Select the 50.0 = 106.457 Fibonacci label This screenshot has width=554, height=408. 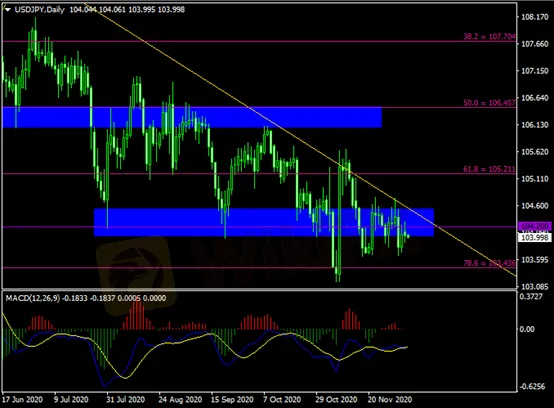[489, 103]
